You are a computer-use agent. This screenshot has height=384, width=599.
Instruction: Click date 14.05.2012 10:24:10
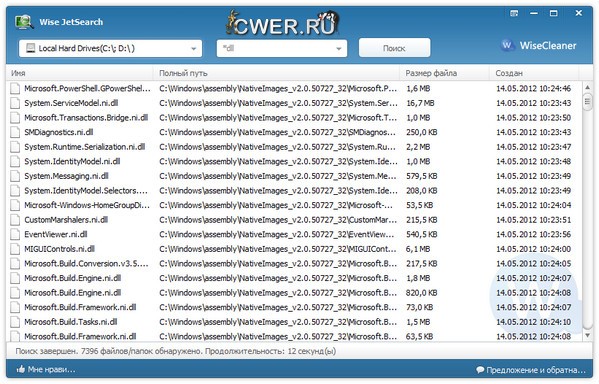(x=533, y=322)
